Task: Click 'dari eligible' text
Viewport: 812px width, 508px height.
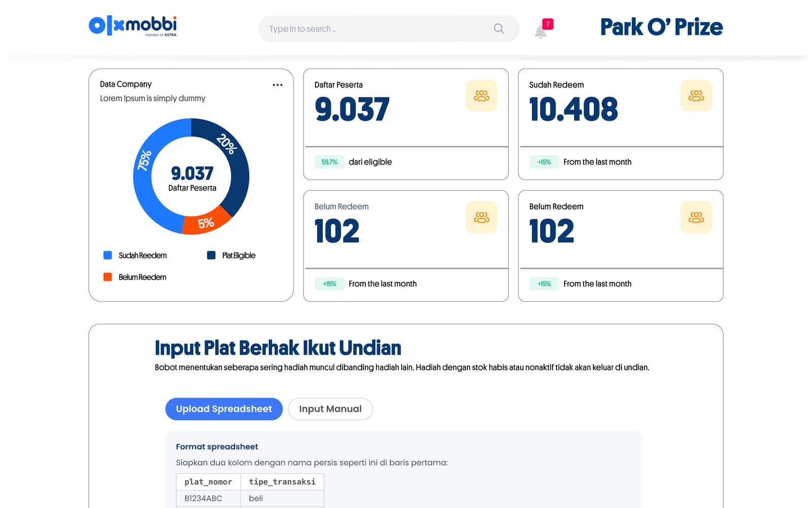Action: pos(370,162)
